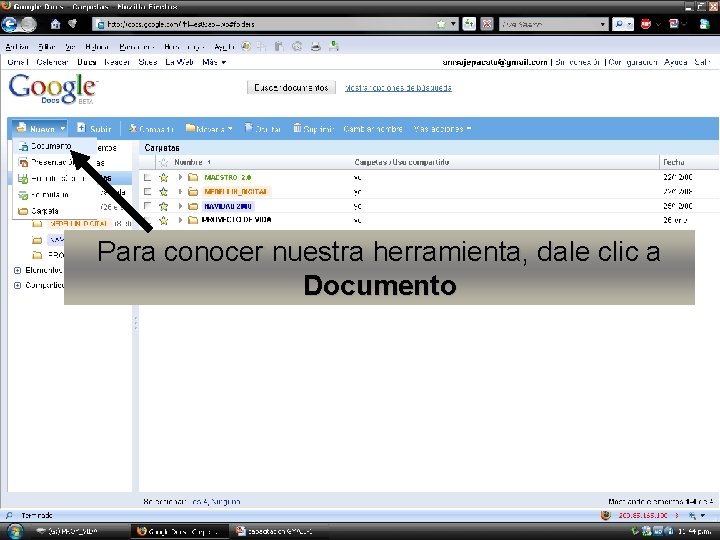The width and height of the screenshot is (720, 540).
Task: Open the Archivo menu in Firefox
Action: click(x=17, y=46)
